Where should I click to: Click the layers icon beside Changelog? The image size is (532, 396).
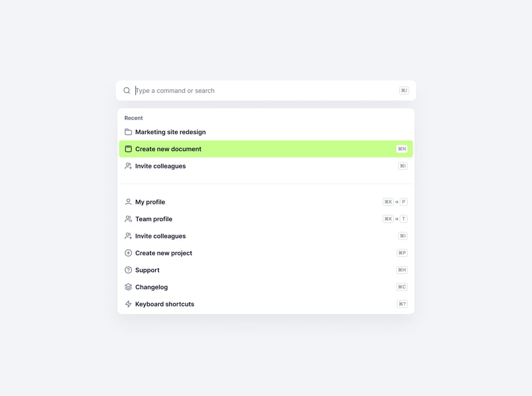pyautogui.click(x=128, y=287)
